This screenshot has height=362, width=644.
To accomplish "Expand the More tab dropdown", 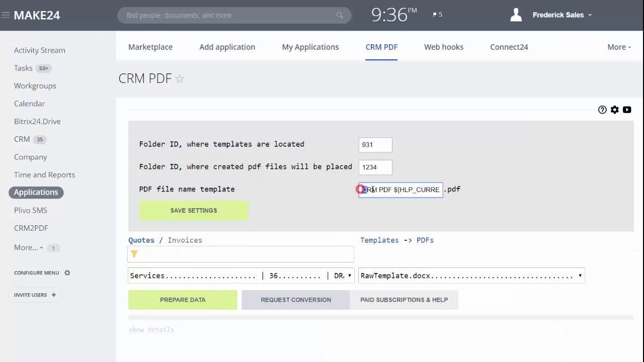I will (619, 47).
